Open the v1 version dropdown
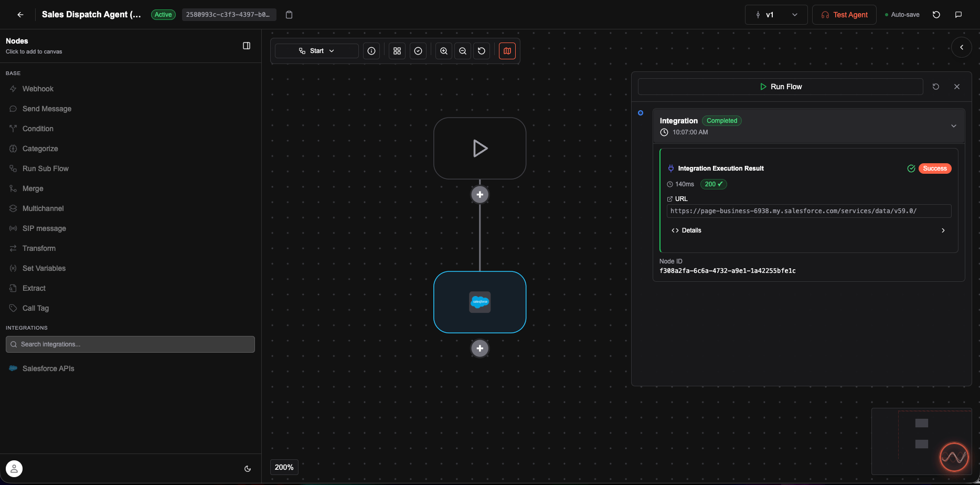 click(776, 15)
